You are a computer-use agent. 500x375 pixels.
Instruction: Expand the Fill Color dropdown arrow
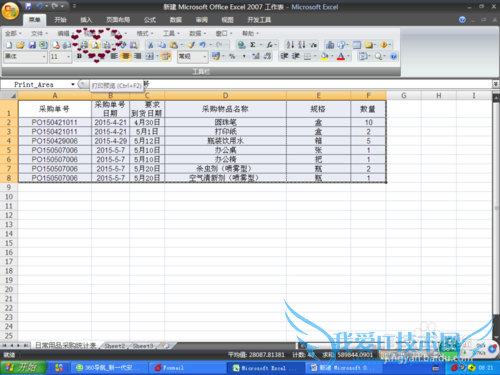332,56
